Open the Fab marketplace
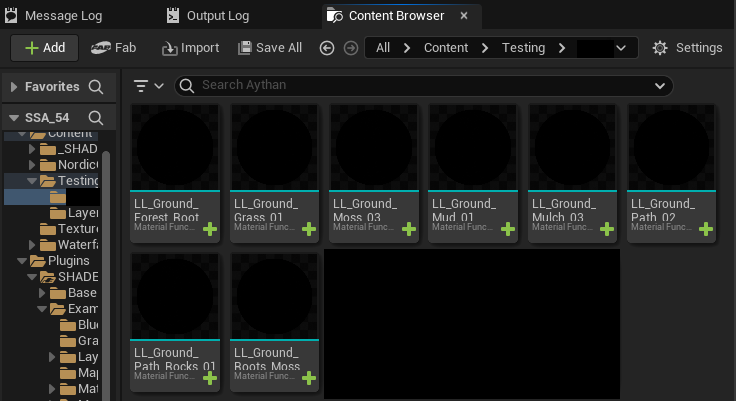The height and width of the screenshot is (401, 736). point(113,48)
